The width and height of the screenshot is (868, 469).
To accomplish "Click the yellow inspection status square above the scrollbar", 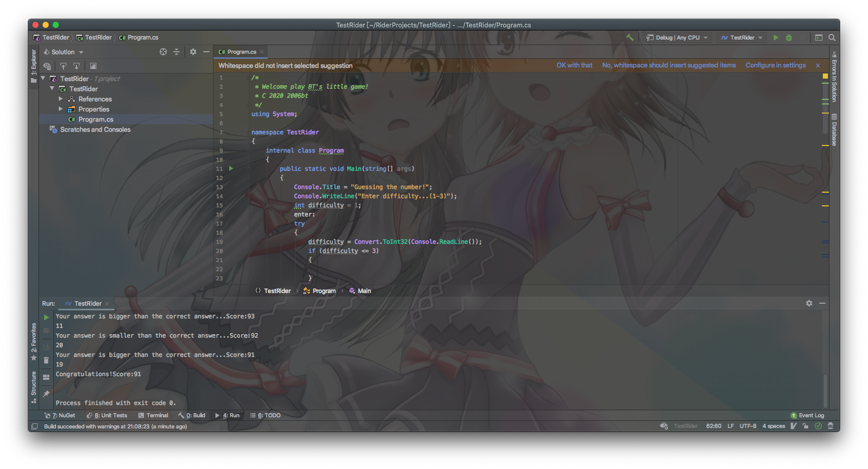I will (825, 76).
